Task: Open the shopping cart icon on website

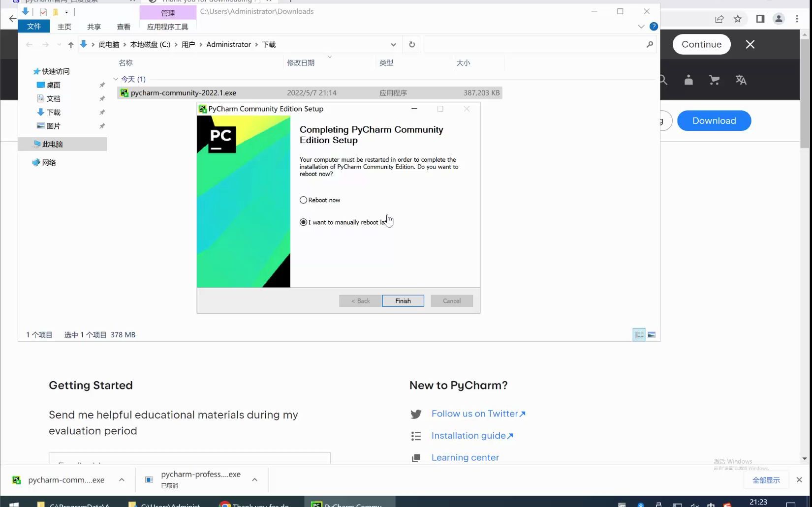Action: 714,80
